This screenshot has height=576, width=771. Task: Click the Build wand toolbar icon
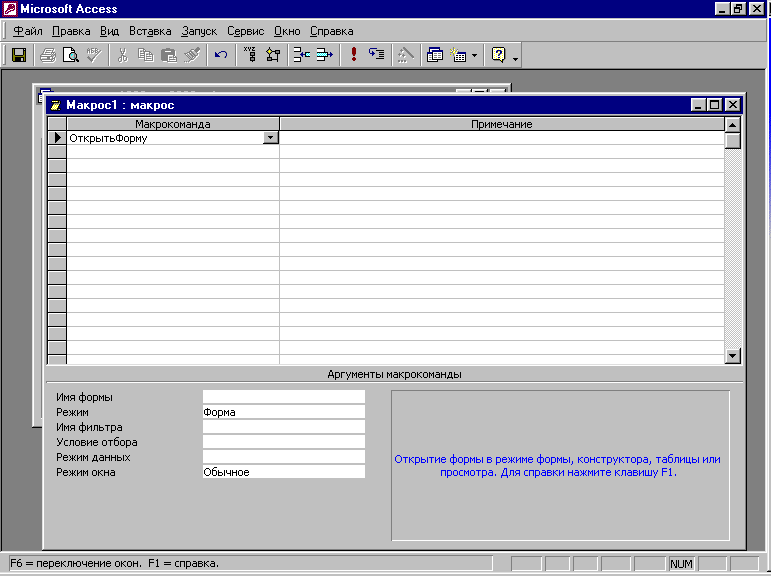click(406, 55)
